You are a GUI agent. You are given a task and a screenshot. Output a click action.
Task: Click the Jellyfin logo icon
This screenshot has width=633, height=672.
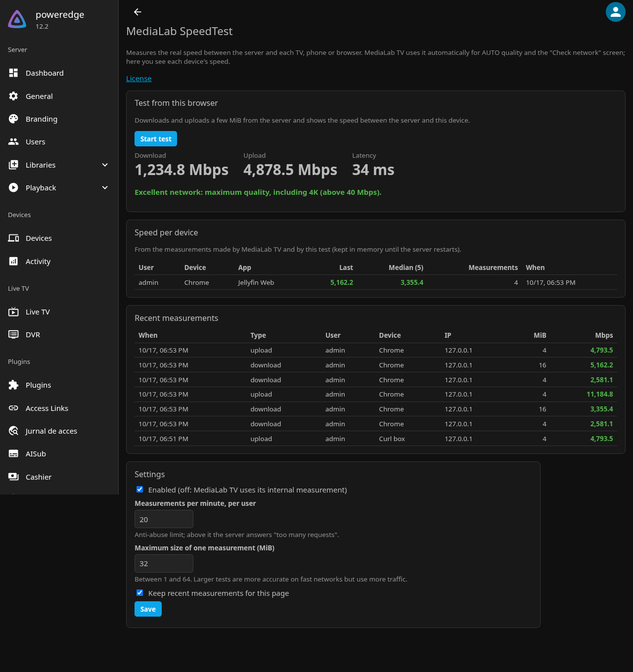[x=17, y=19]
